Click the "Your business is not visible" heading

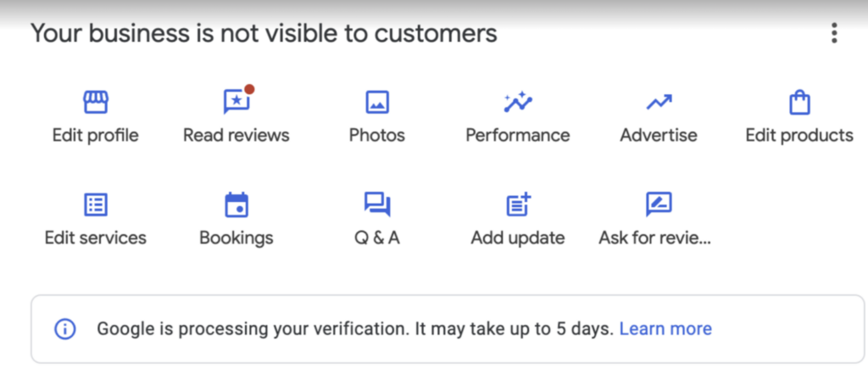264,33
